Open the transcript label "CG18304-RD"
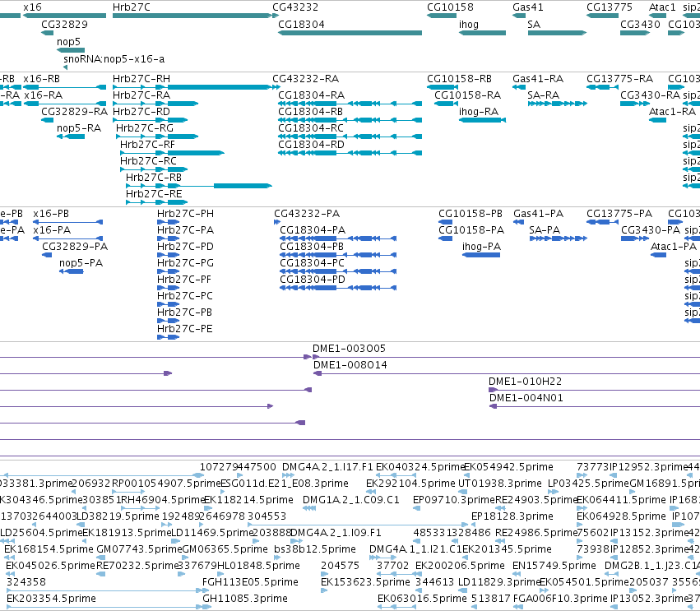Image resolution: width=700 pixels, height=611 pixels. [311, 145]
